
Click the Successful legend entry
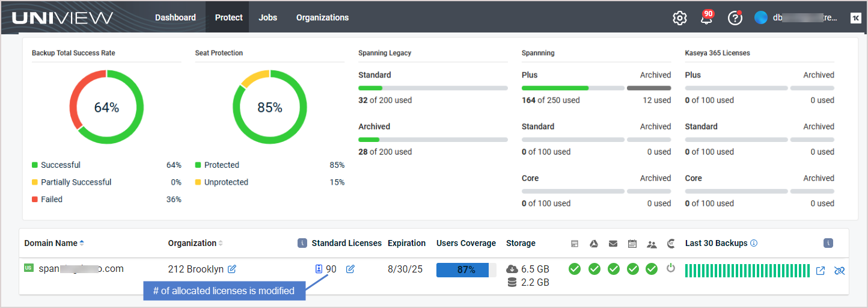(x=56, y=165)
